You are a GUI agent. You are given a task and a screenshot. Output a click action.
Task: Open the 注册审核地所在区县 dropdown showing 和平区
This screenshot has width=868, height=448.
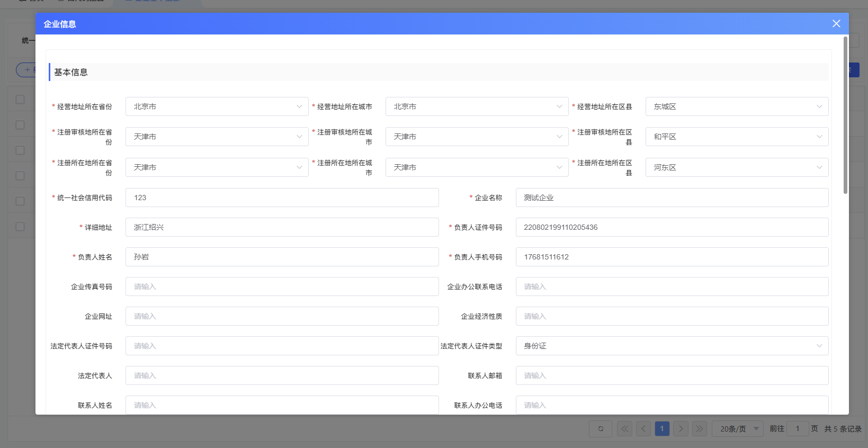pyautogui.click(x=737, y=137)
